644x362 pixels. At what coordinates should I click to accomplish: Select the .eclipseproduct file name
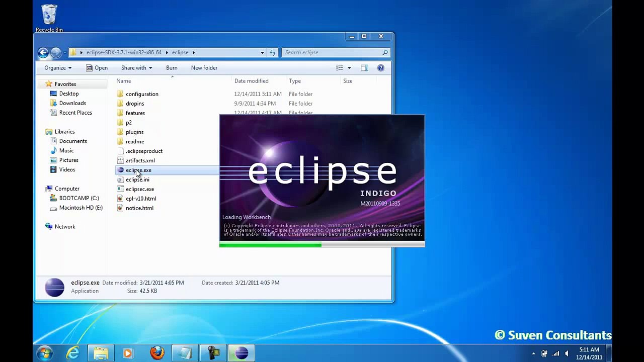coord(144,151)
